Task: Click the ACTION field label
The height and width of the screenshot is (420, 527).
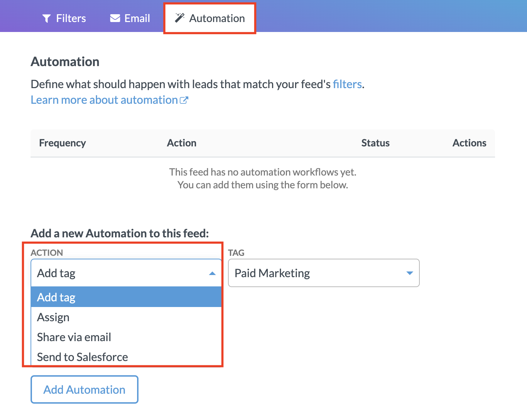Action: click(47, 253)
